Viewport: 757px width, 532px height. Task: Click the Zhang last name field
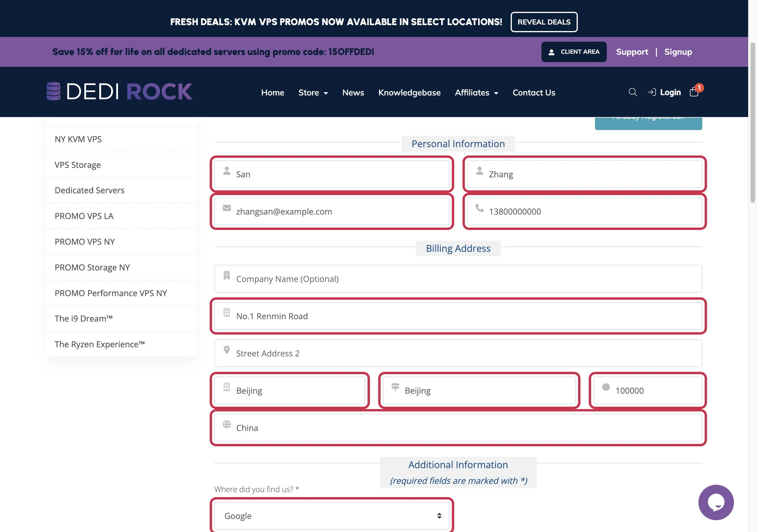pos(584,174)
